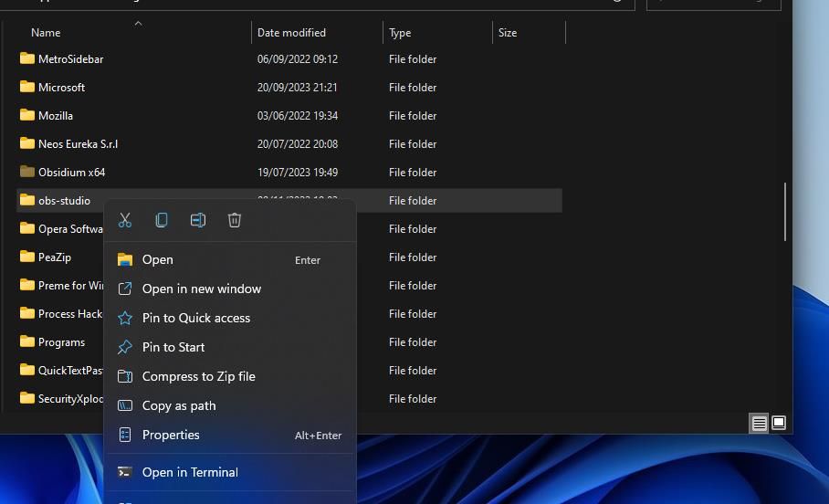Choose Compress to Zip file
829x504 pixels.
pos(199,376)
